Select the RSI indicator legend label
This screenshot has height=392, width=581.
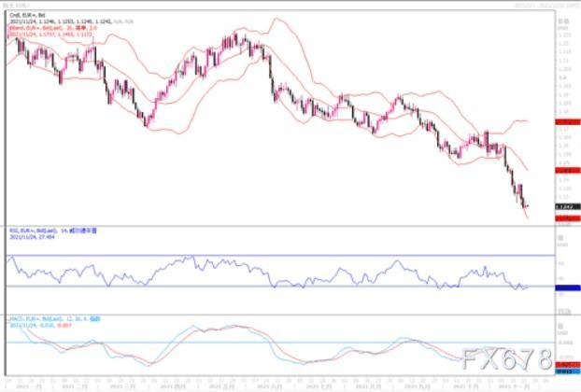click(53, 231)
